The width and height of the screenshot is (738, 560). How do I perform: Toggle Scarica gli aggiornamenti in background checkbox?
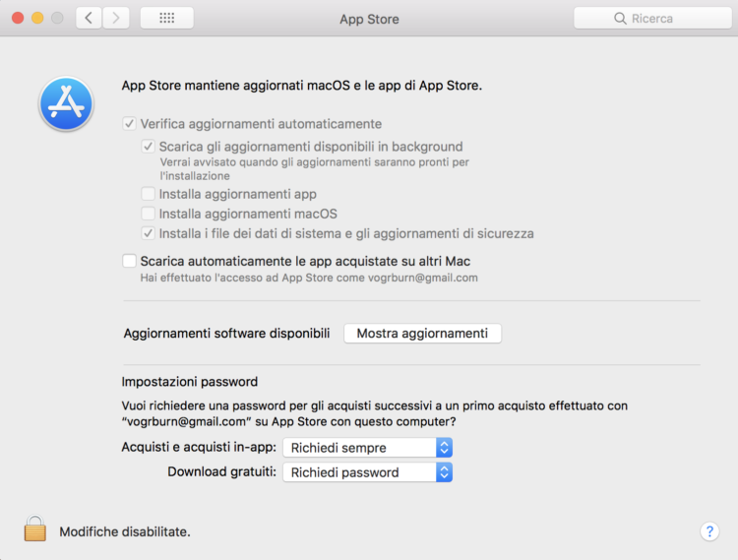[148, 147]
